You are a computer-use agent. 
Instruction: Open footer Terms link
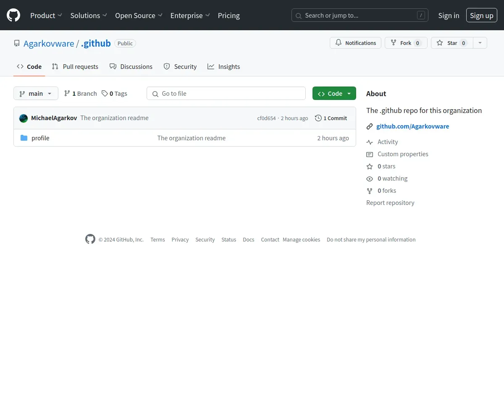click(157, 239)
